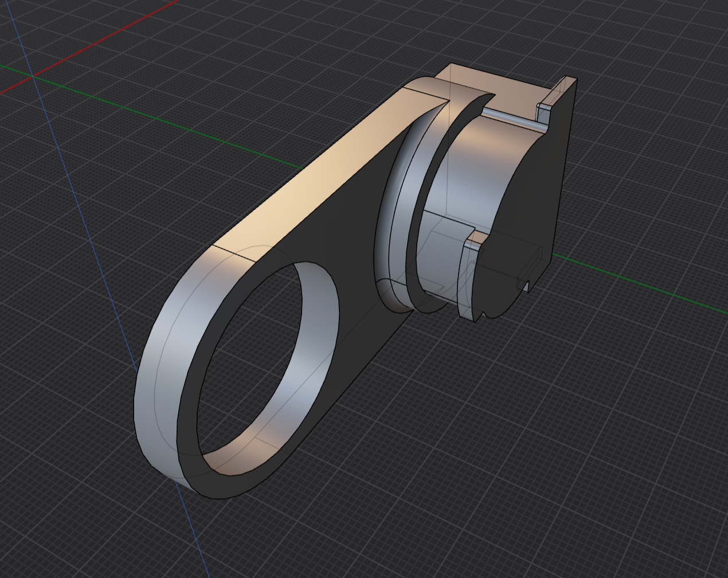The width and height of the screenshot is (728, 578).
Task: Select the small semicircular notch under the end plate
Action: tap(488, 313)
